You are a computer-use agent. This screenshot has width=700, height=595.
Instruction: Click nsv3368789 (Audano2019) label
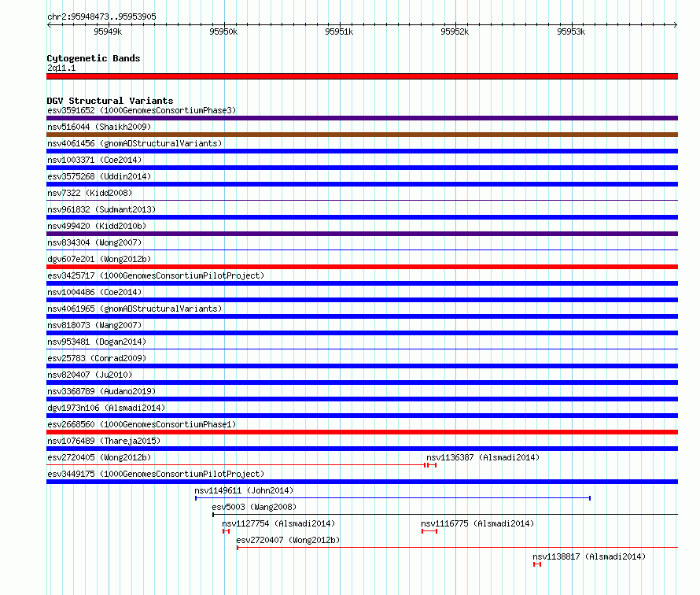click(x=101, y=391)
